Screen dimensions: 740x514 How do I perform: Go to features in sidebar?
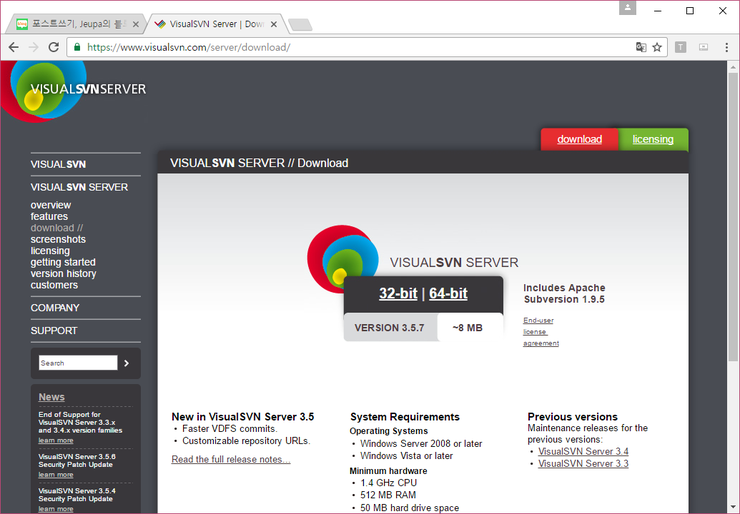(x=49, y=217)
